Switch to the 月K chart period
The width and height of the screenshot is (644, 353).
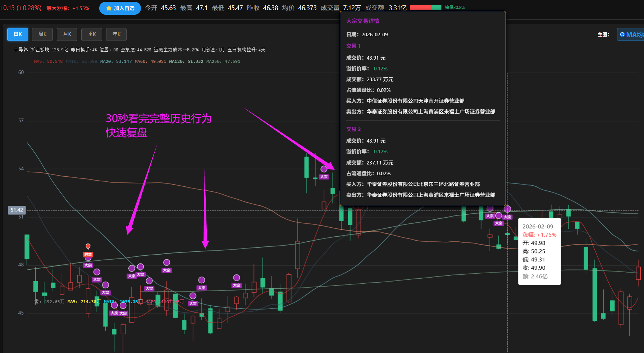(67, 34)
